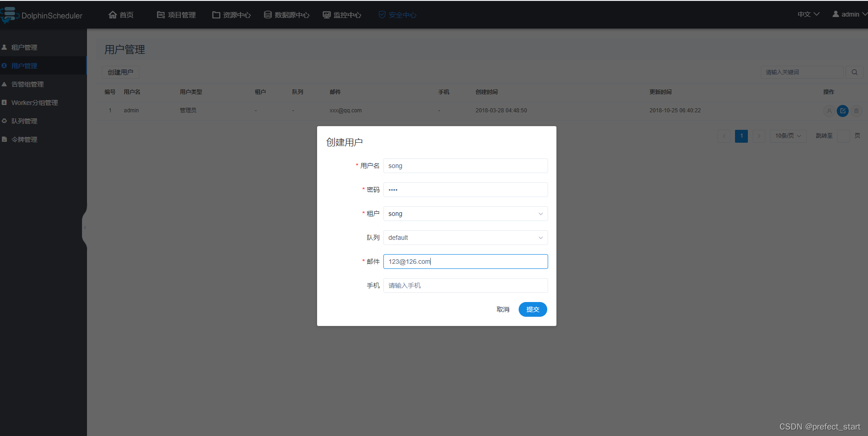Click the resource center folder icon

tap(216, 15)
